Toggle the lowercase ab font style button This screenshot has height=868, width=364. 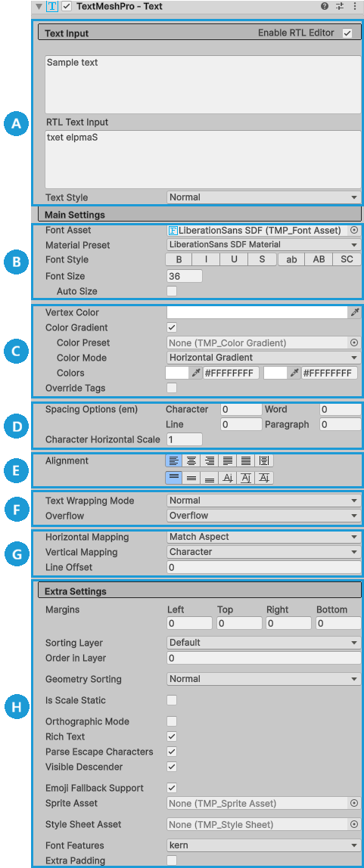tap(291, 259)
